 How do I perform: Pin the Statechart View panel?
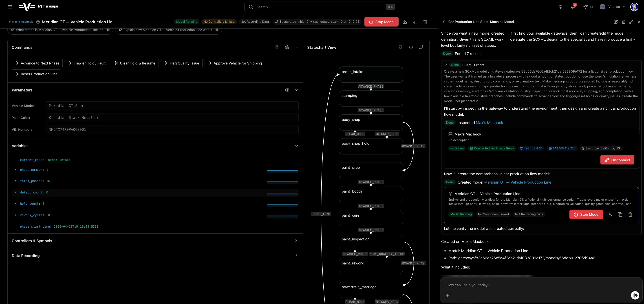click(401, 47)
